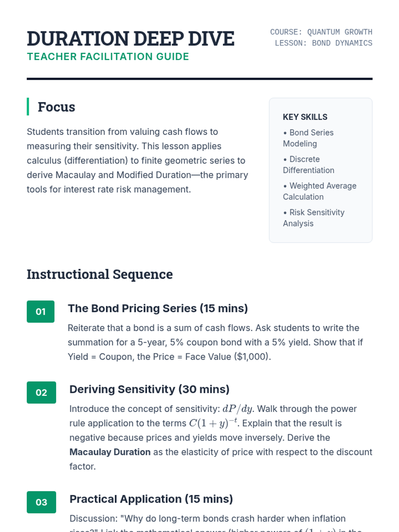
Task: Click the Instructional Sequence heading
Action: point(100,274)
